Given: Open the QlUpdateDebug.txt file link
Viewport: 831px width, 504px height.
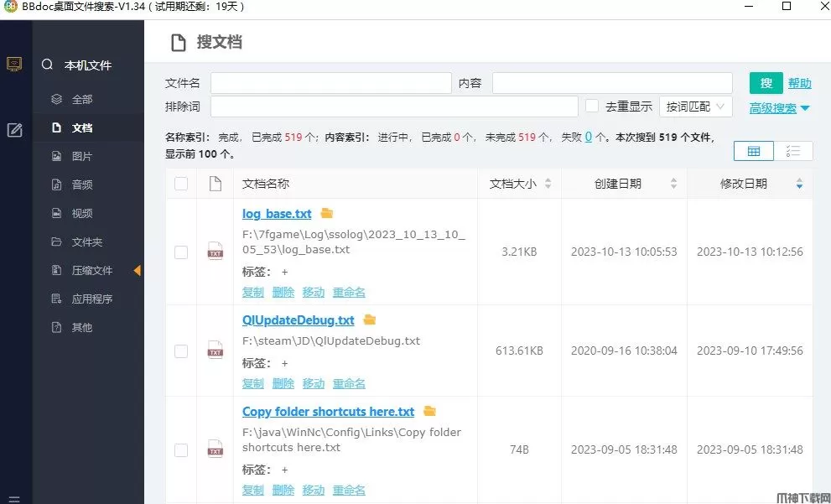Looking at the screenshot, I should [298, 320].
